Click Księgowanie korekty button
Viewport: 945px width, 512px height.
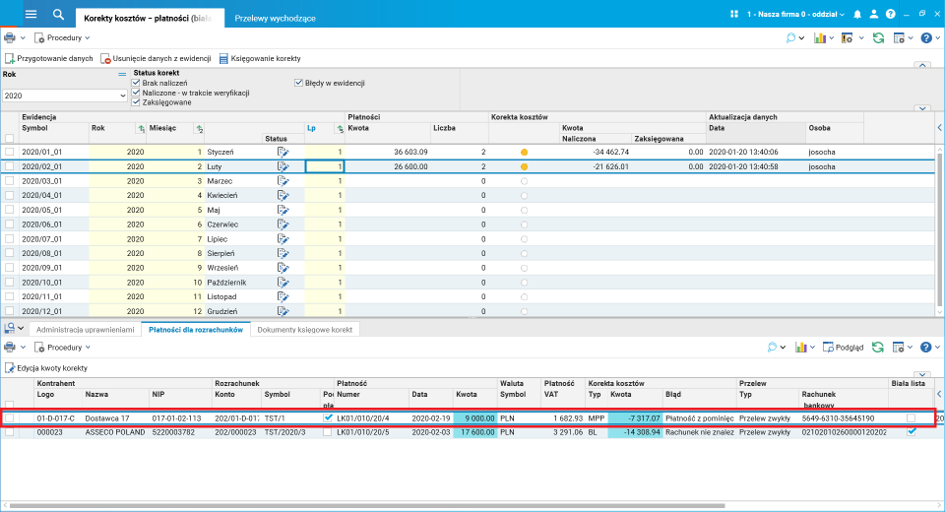coord(260,59)
